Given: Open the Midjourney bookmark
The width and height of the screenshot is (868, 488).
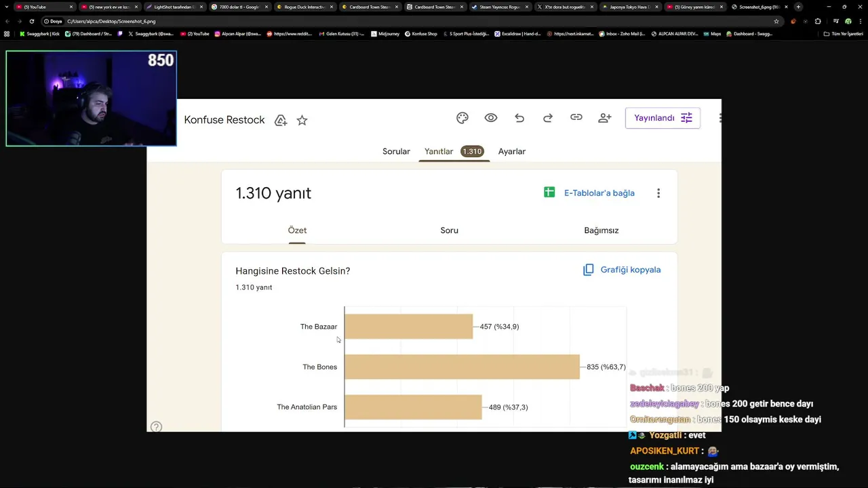Looking at the screenshot, I should (x=385, y=34).
